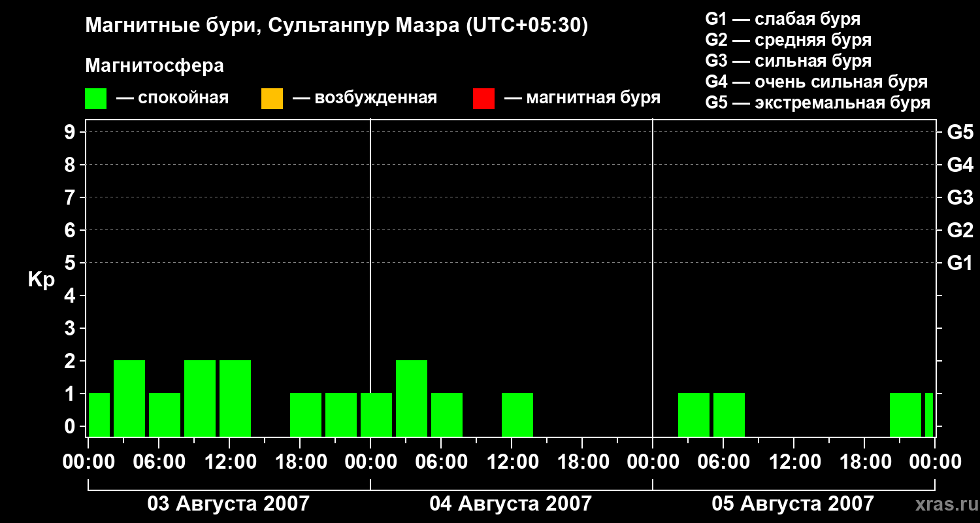The height and width of the screenshot is (523, 980).
Task: Click the G1 label on right axis
Action: pyautogui.click(x=960, y=263)
